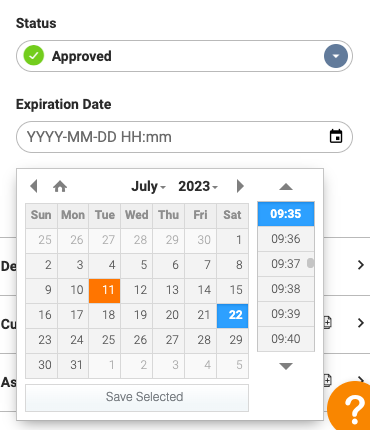Select July 22 in calendar
The height and width of the screenshot is (430, 370).
click(232, 315)
